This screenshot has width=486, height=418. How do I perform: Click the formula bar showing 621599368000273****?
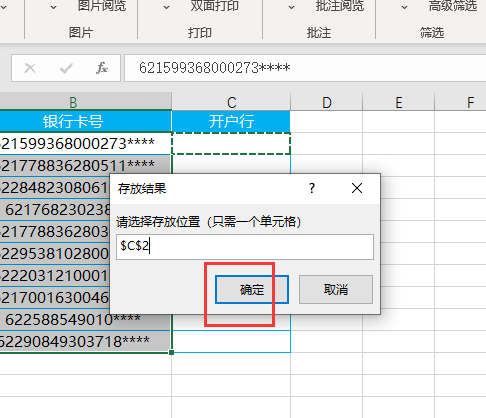[305, 68]
